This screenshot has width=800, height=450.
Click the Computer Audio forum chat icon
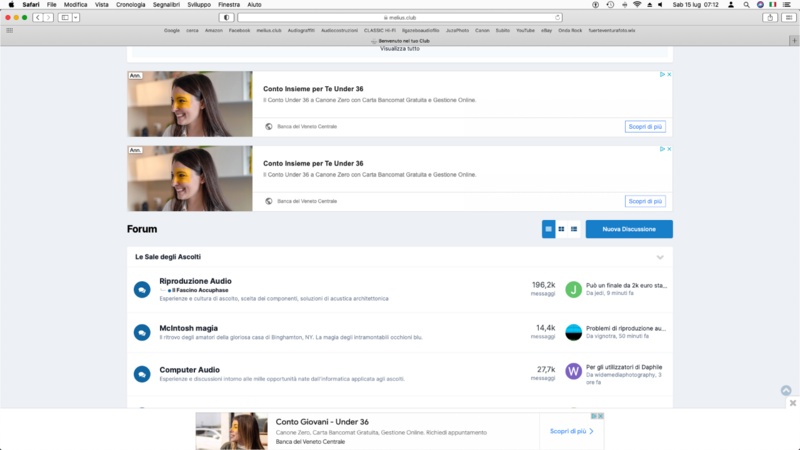pos(142,374)
